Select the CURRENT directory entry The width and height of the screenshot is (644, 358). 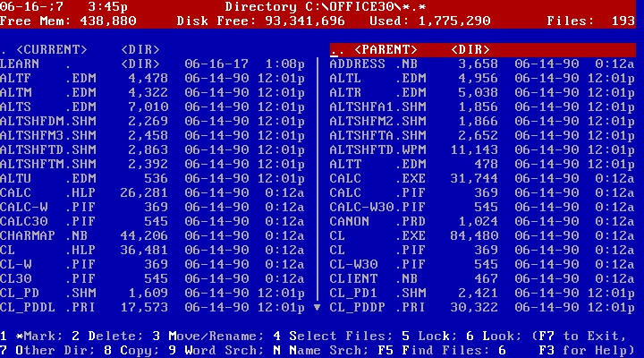[80, 50]
